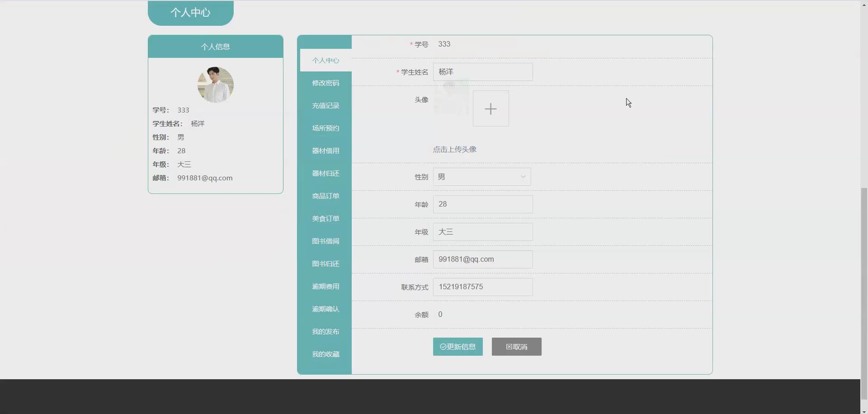Open the 充值记录 recharge records page
868x414 pixels.
[325, 105]
